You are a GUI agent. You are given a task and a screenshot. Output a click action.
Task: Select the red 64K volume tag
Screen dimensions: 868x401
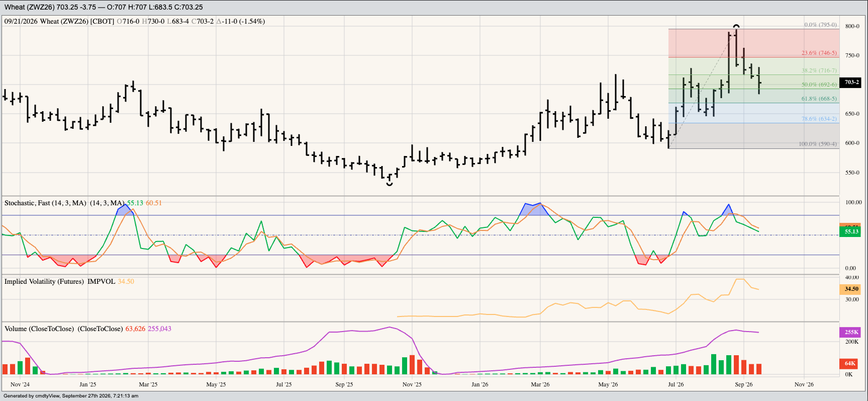(x=850, y=363)
